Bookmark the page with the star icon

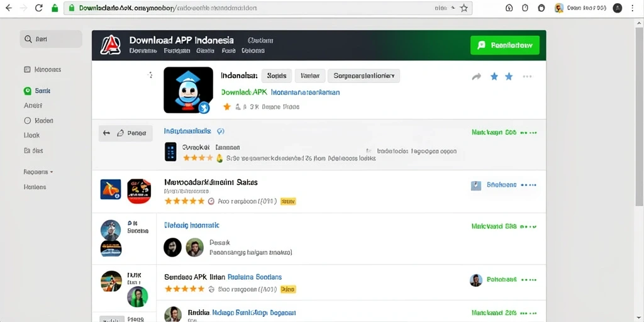pos(464,8)
